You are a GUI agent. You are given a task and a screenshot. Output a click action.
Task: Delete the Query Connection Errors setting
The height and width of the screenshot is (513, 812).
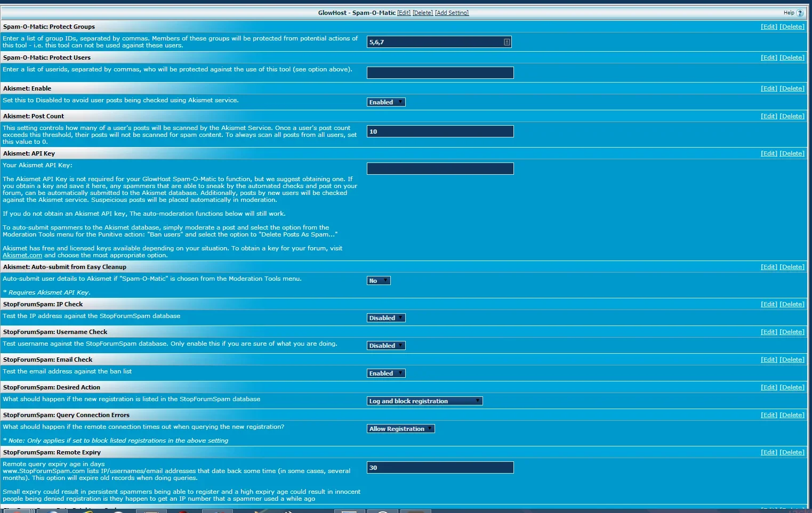(x=792, y=415)
